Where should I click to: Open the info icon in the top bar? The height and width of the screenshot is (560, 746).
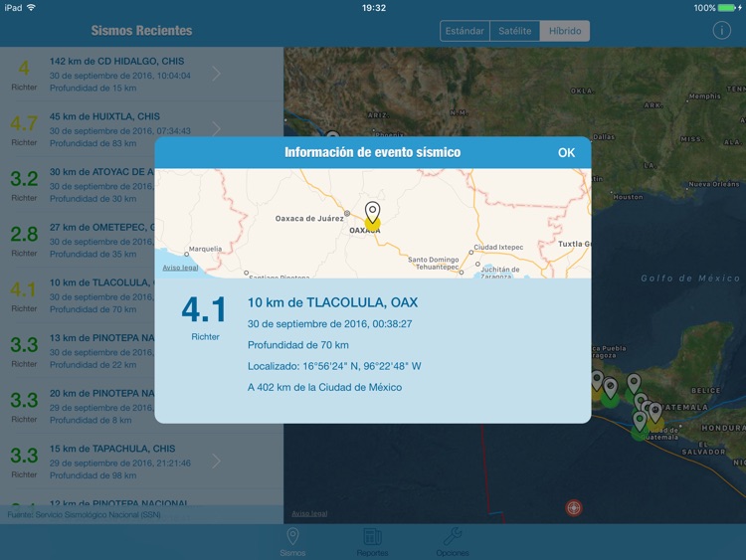(x=721, y=31)
